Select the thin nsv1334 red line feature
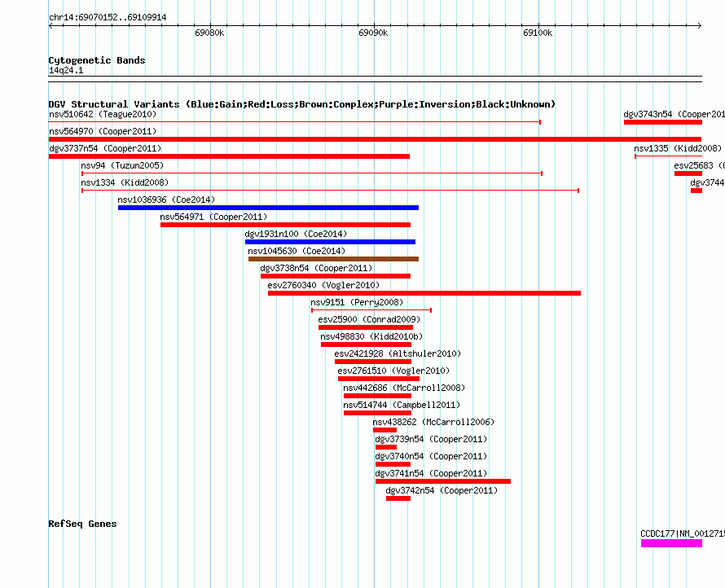This screenshot has width=725, height=588. (x=331, y=191)
